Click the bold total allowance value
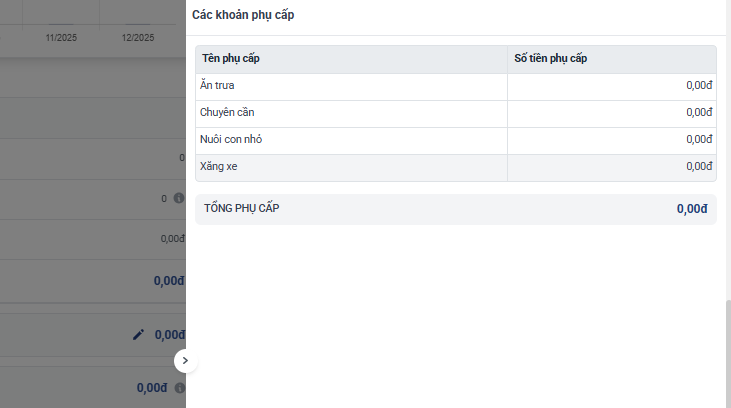Screen dimensions: 731x408 692,209
